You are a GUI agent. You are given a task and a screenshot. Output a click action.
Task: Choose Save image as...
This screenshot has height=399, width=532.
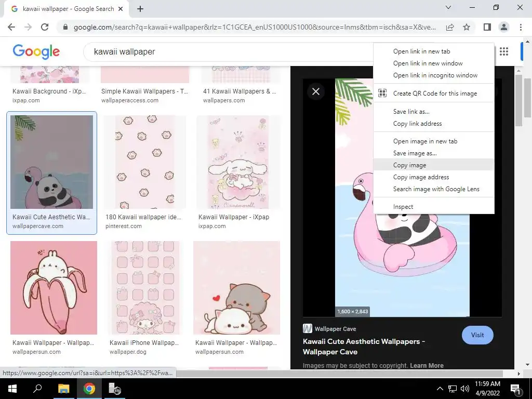[434, 153]
